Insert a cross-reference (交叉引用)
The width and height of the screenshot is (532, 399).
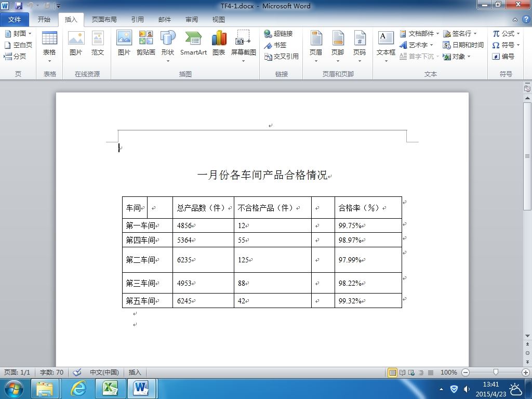point(281,56)
